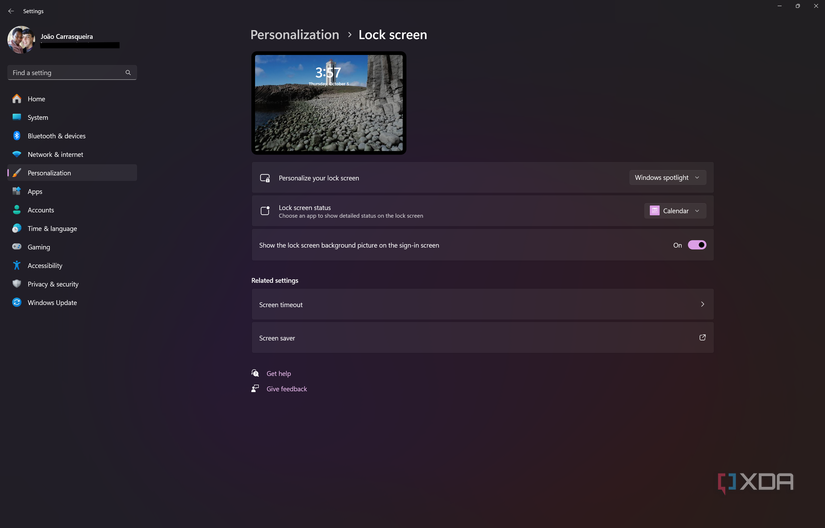Image resolution: width=825 pixels, height=528 pixels.
Task: Turn off lock screen background on sign-in toggle
Action: 697,245
